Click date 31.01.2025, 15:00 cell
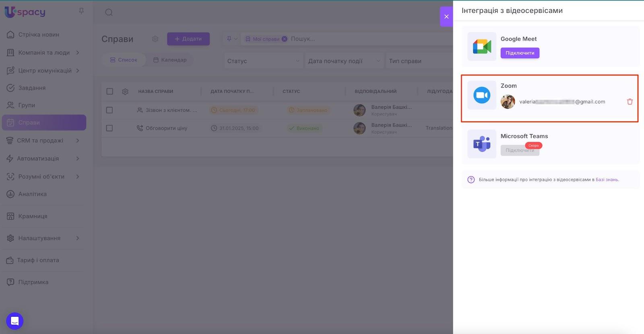The height and width of the screenshot is (334, 644). [x=235, y=128]
